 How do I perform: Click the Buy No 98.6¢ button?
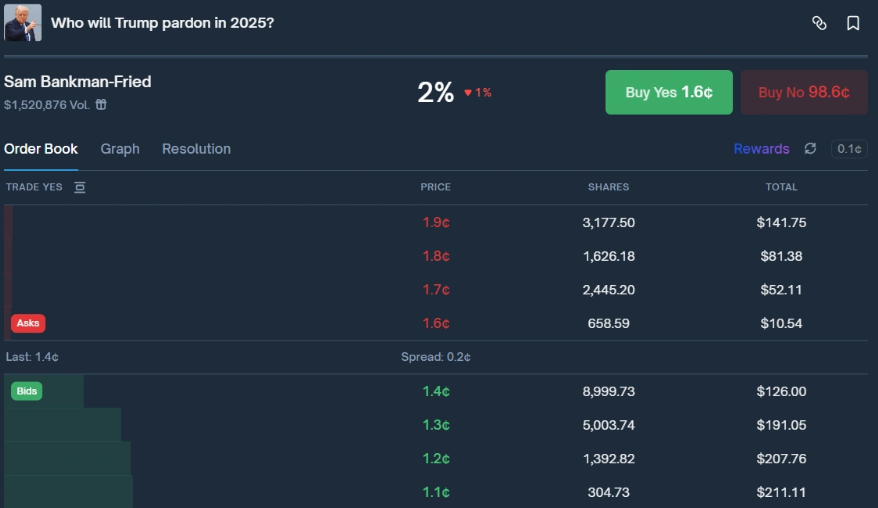803,92
